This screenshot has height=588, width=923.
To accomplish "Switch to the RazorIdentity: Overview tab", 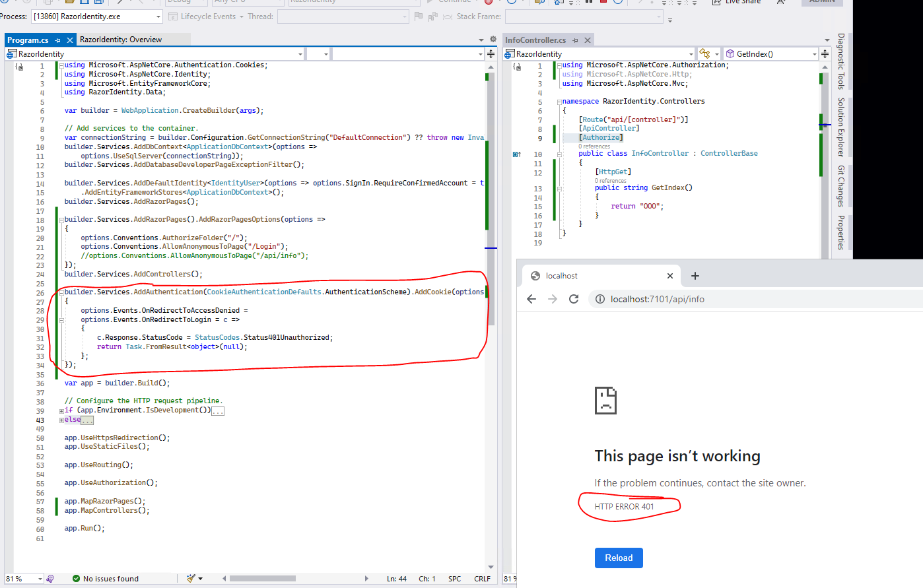I will (x=121, y=40).
